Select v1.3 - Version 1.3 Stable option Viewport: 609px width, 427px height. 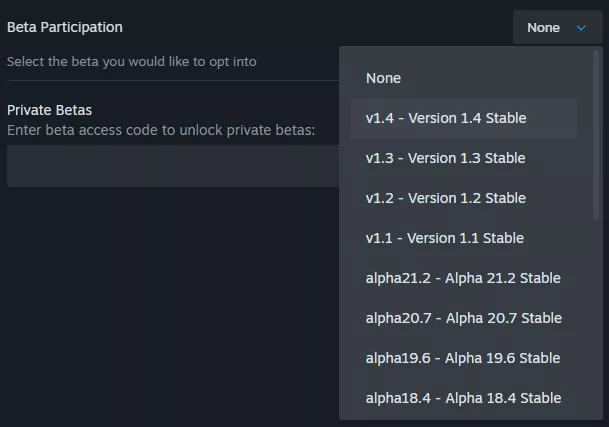pos(445,158)
